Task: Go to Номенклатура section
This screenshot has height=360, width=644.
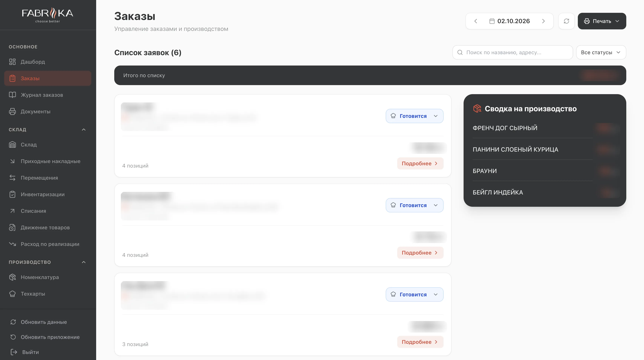Action: tap(48, 277)
